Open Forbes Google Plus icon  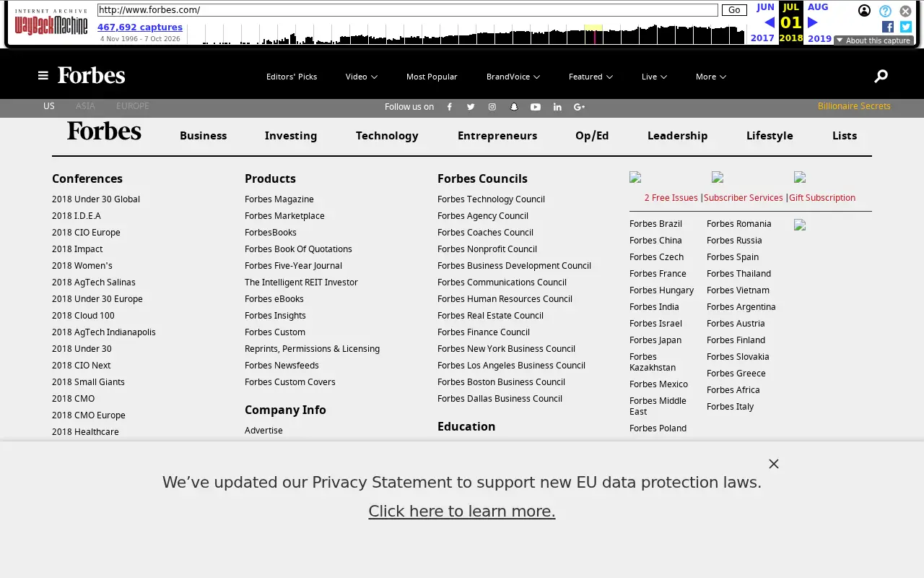pyautogui.click(x=579, y=107)
